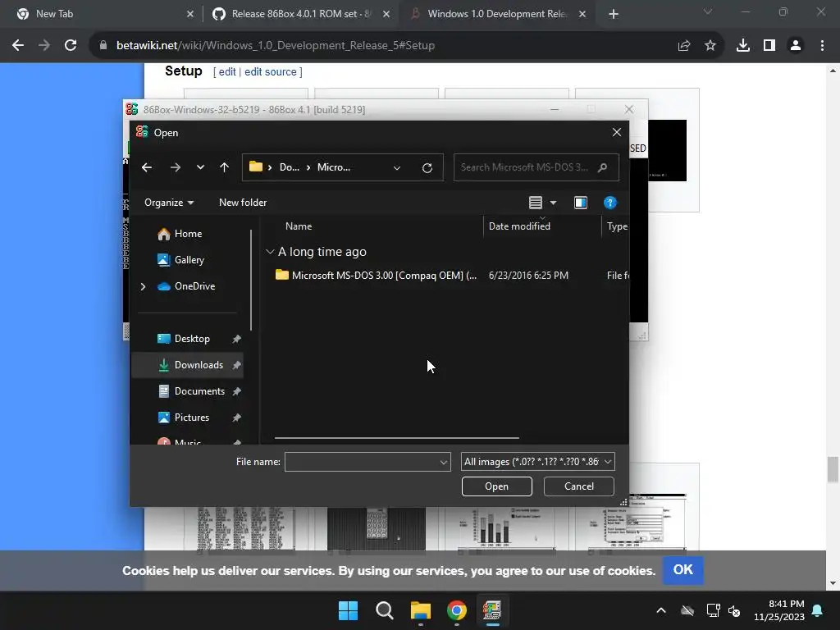Image resolution: width=840 pixels, height=630 pixels.
Task: Collapse the 'A long time ago' group
Action: 270,252
